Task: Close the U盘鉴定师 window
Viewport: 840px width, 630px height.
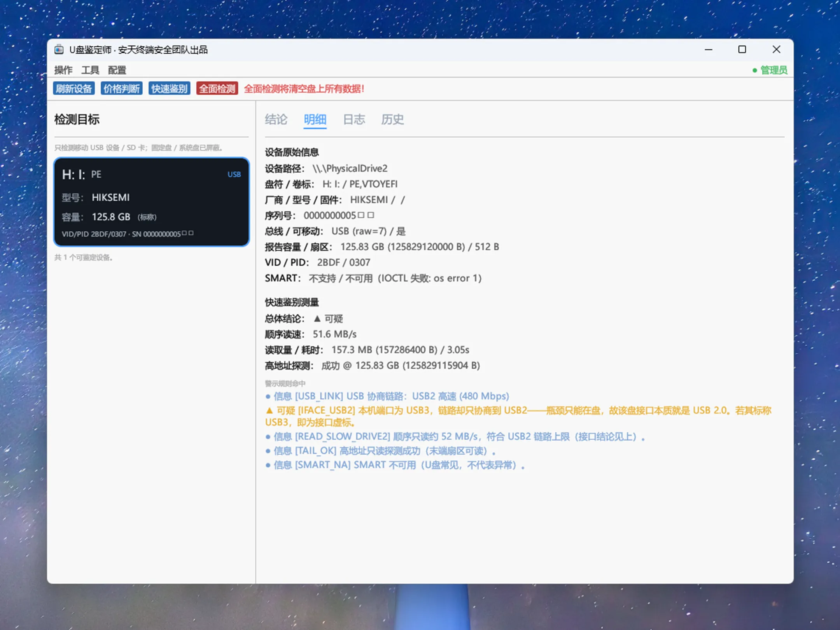Action: [x=776, y=49]
